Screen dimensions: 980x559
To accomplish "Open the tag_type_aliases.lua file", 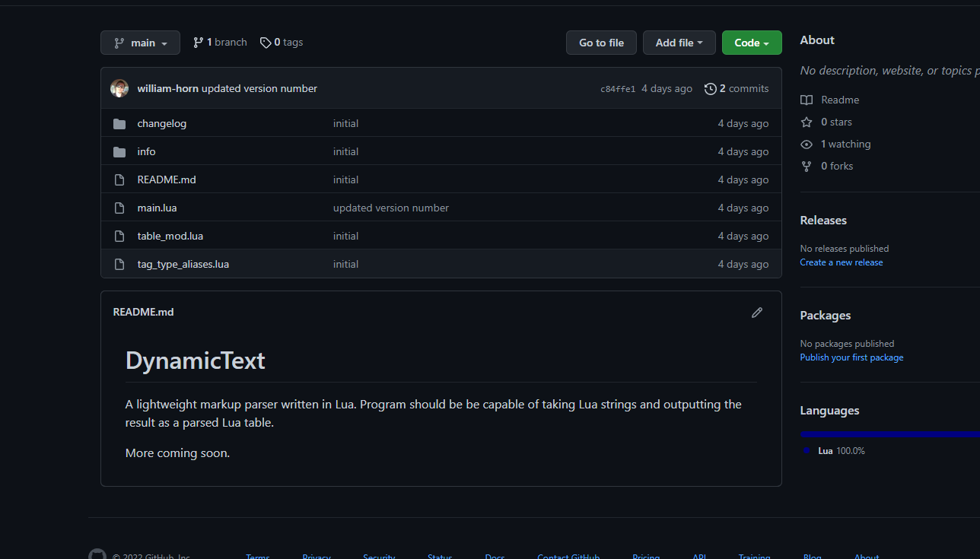I will 183,265.
